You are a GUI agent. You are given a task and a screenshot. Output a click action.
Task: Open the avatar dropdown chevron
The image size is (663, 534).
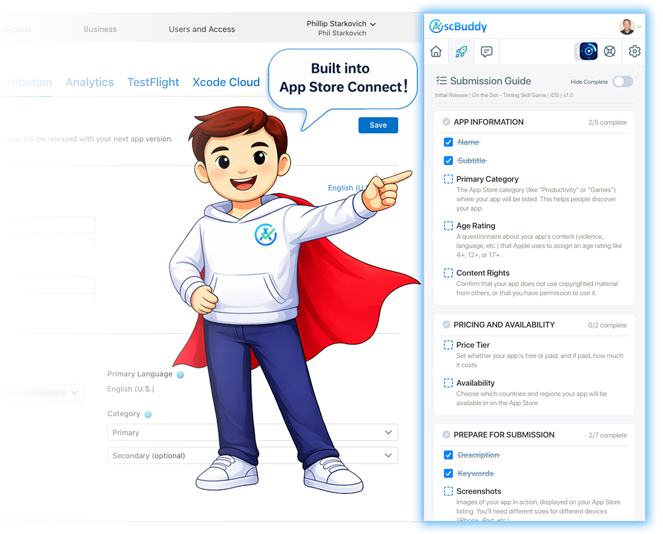pos(639,27)
